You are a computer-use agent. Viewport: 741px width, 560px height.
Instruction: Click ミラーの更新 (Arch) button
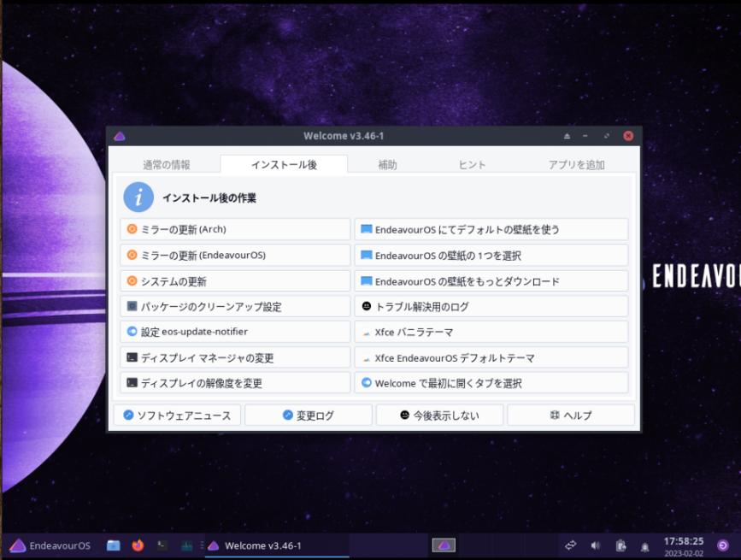(x=235, y=229)
